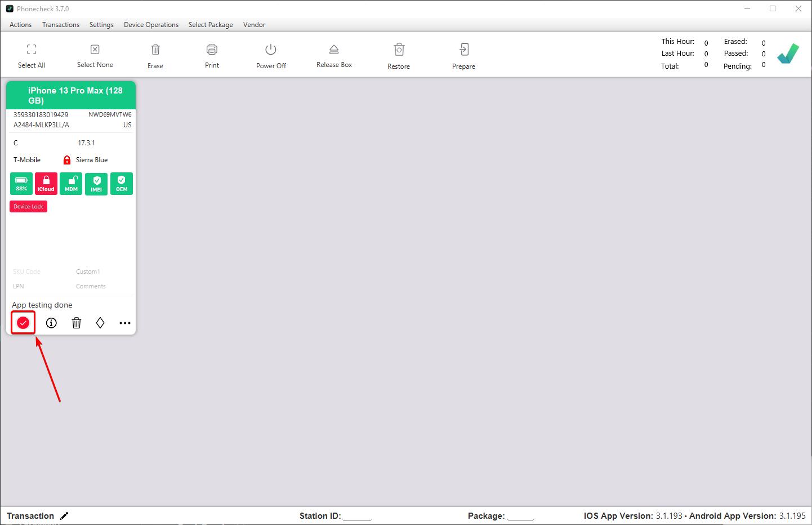Open the Vendor menu
The width and height of the screenshot is (812, 525).
[254, 25]
